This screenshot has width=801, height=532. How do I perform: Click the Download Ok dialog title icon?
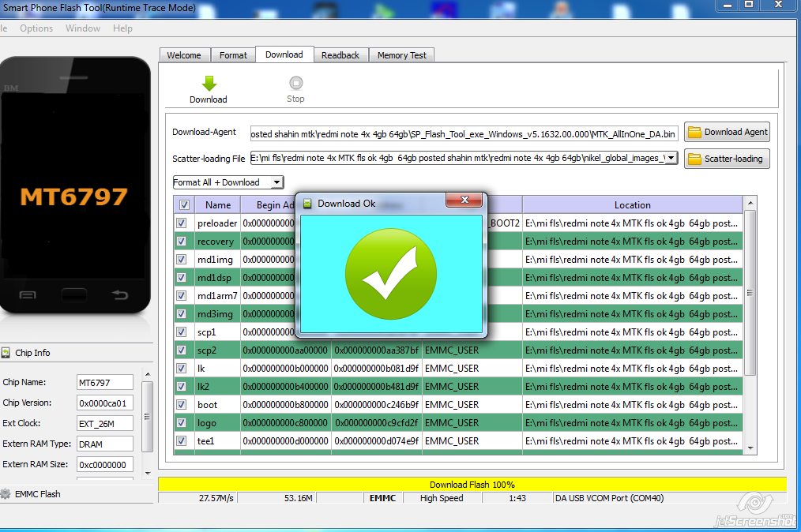(307, 204)
